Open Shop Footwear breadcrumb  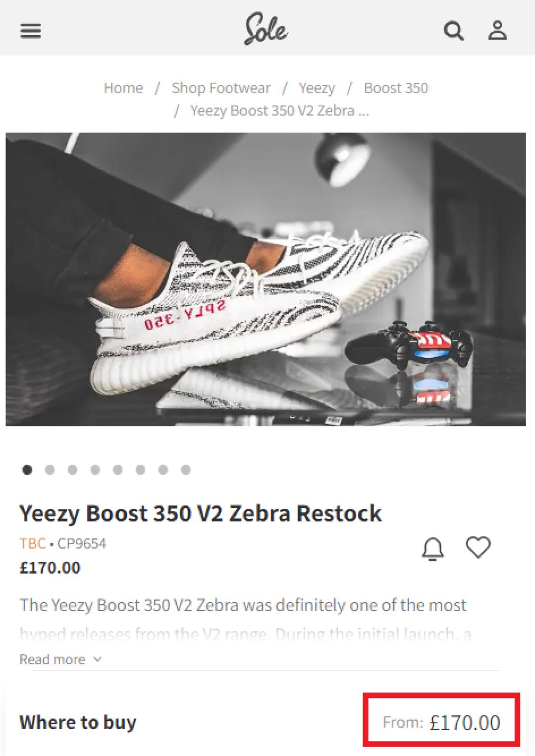coord(221,88)
